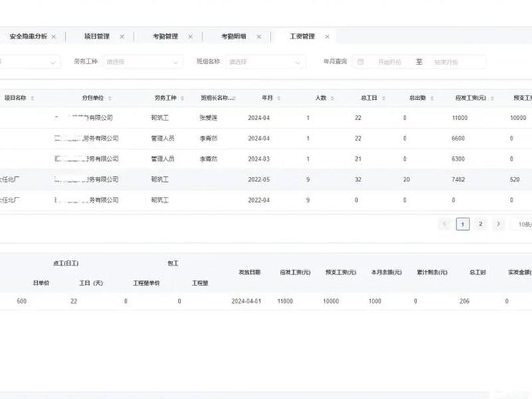Click the 2024-04-01 payment date cell
Viewport: 532px width, 399px height.
tap(246, 301)
